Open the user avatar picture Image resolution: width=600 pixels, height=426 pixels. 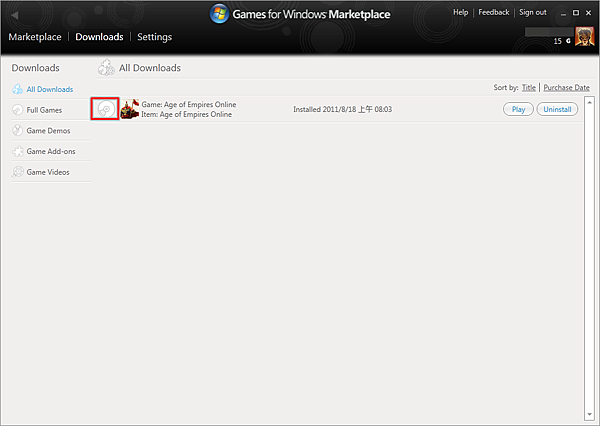click(584, 37)
